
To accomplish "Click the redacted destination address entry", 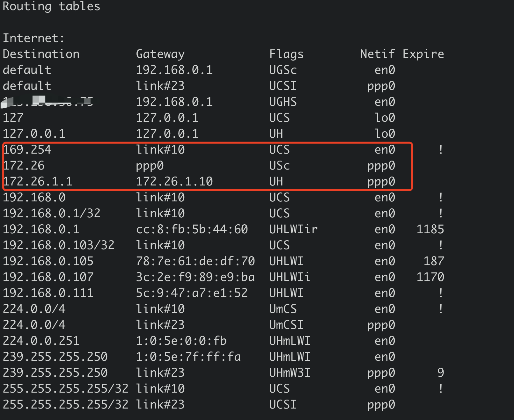I will (x=48, y=102).
